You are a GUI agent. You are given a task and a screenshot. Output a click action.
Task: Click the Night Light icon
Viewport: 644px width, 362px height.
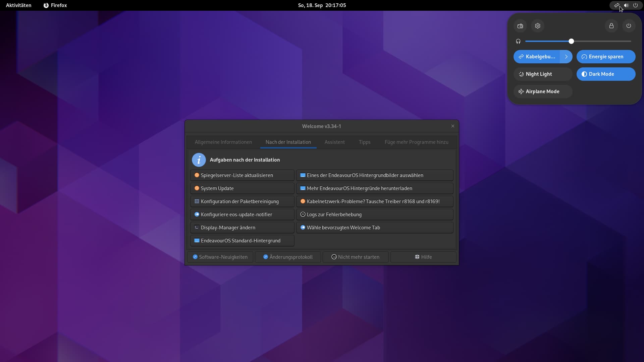click(521, 74)
